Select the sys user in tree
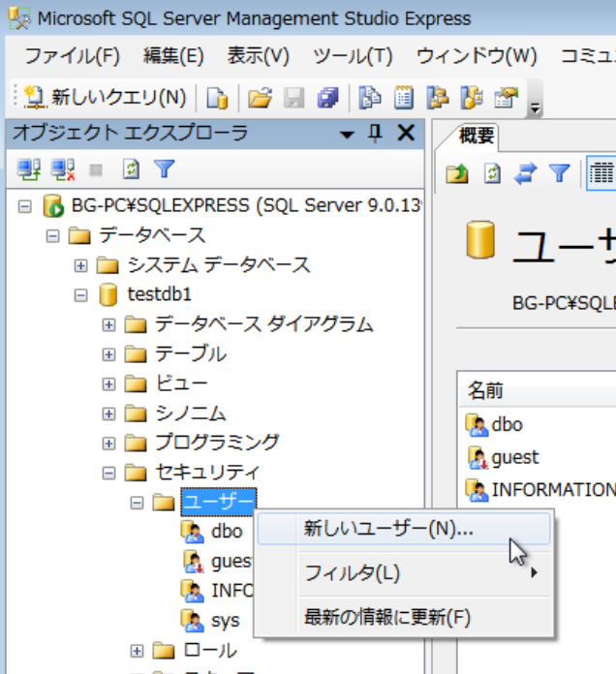This screenshot has width=616, height=674. click(226, 621)
